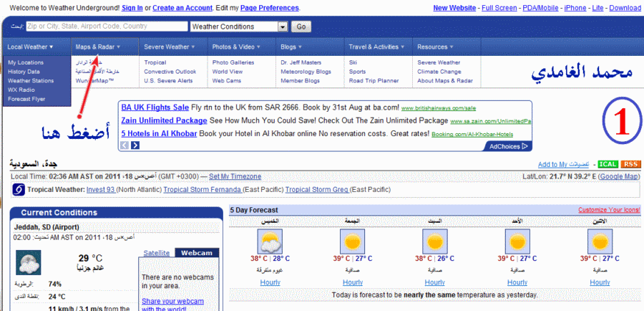Open My Locations menu entry
The image size is (644, 311).
[x=26, y=62]
